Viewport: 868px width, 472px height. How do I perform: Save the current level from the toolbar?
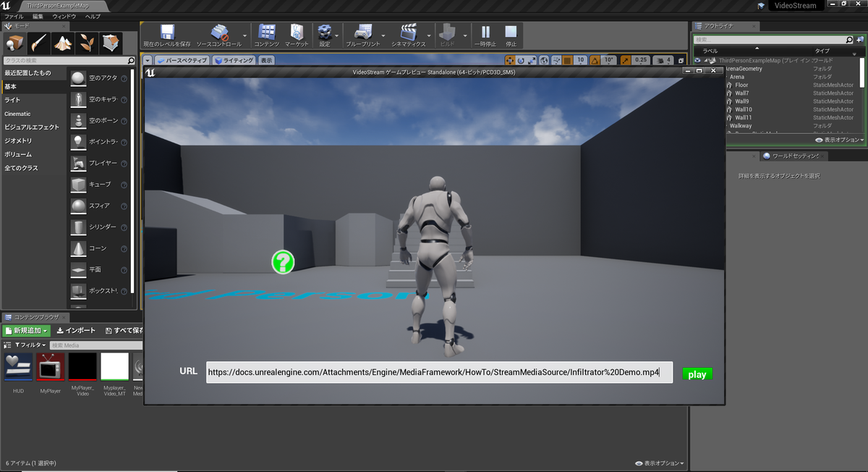coord(167,35)
